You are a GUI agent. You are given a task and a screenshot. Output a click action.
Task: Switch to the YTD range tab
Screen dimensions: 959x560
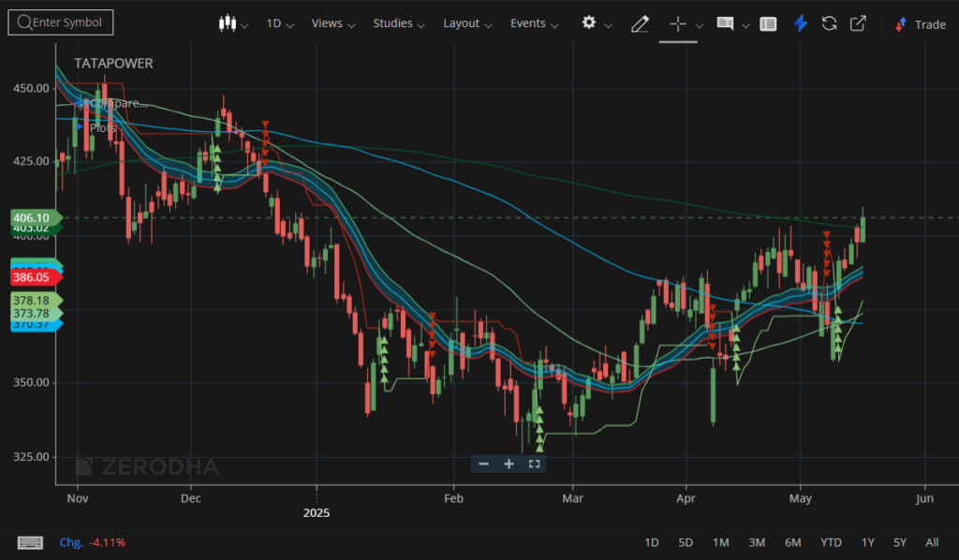pyautogui.click(x=830, y=542)
